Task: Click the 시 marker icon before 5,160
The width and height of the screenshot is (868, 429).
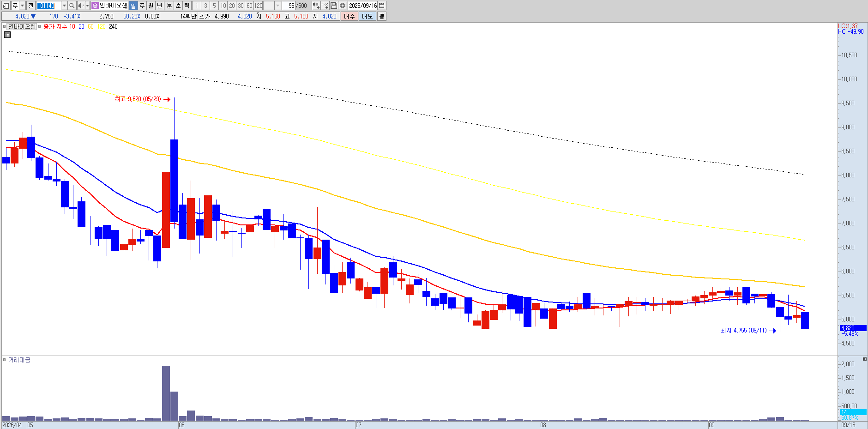Action: coord(259,16)
